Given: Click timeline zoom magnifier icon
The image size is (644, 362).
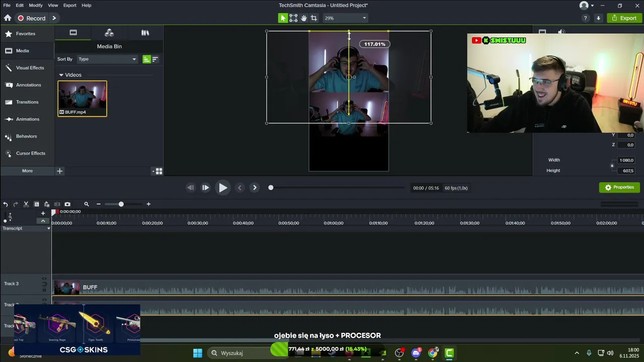Looking at the screenshot, I should 87,204.
